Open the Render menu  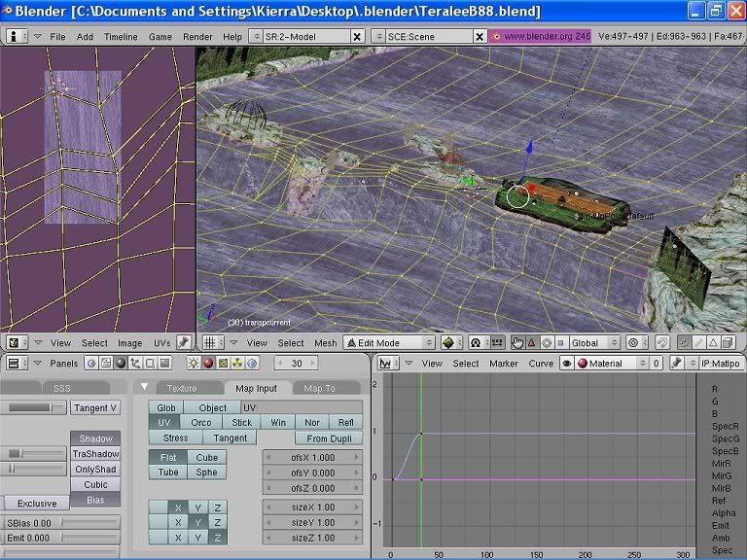click(x=197, y=36)
